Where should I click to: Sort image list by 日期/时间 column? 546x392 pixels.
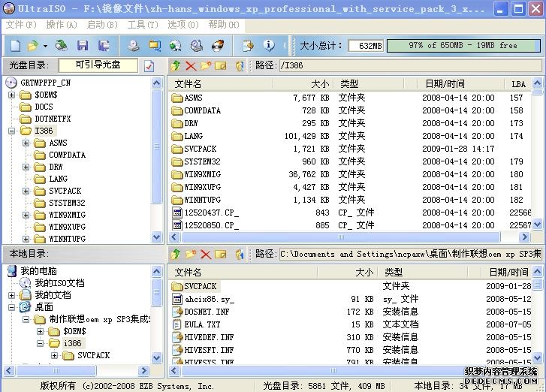(460, 84)
